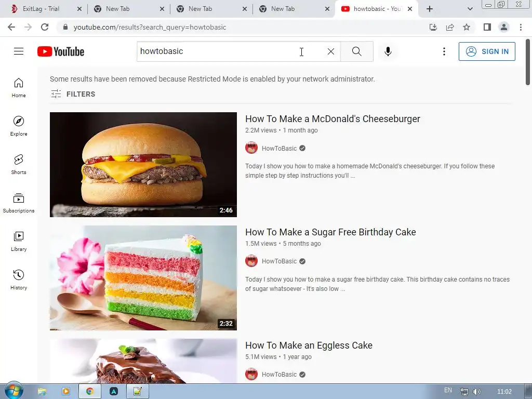Image resolution: width=532 pixels, height=399 pixels.
Task: Open Explore in sidebar
Action: (x=19, y=126)
